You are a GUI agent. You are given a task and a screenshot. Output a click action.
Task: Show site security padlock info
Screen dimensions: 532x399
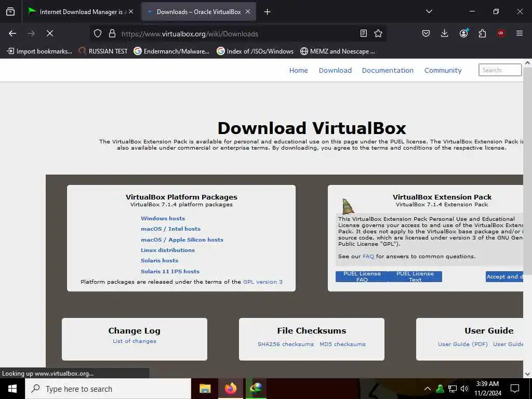pos(112,33)
